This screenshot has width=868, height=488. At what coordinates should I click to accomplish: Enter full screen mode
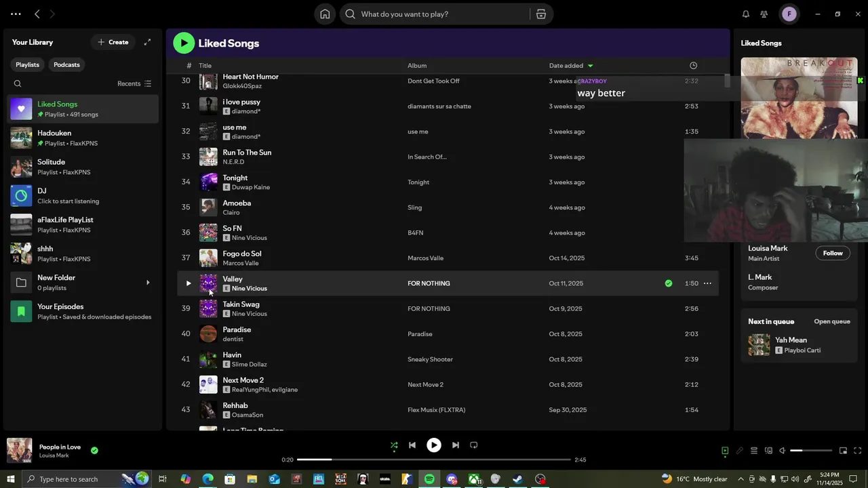[857, 451]
